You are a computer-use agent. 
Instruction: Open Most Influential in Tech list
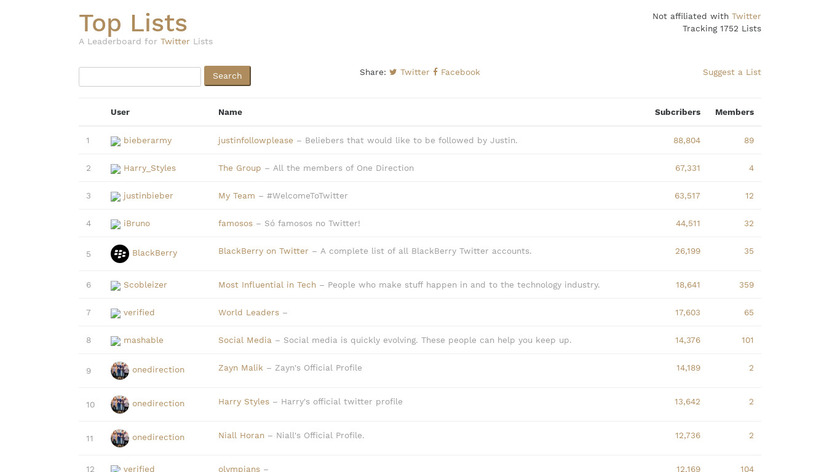click(267, 285)
